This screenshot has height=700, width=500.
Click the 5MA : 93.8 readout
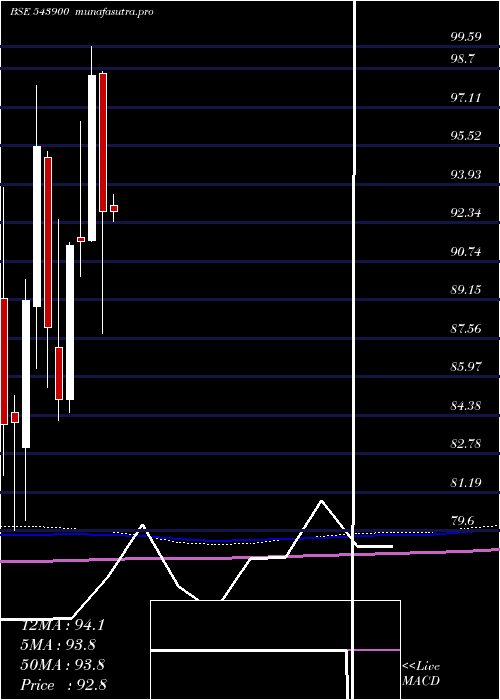click(x=58, y=645)
